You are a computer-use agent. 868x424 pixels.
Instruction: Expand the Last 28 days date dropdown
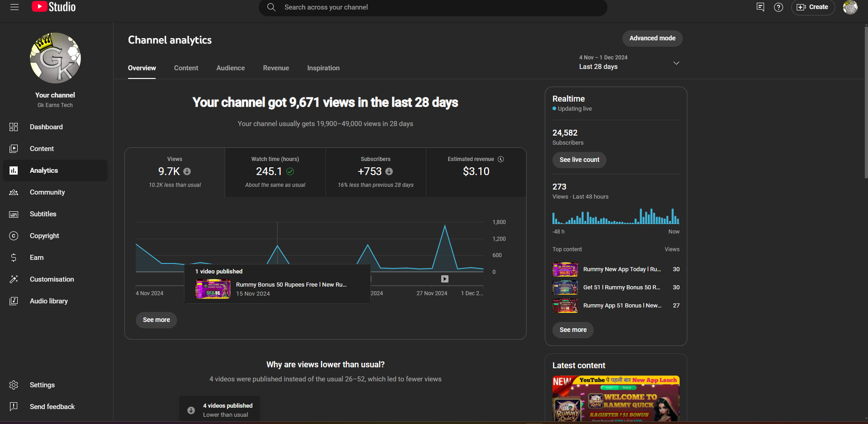click(629, 63)
